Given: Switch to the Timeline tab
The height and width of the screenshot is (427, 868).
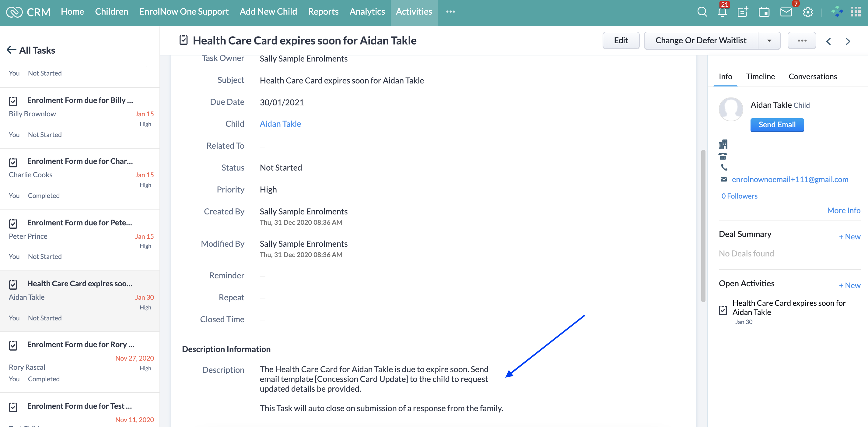Looking at the screenshot, I should (760, 76).
